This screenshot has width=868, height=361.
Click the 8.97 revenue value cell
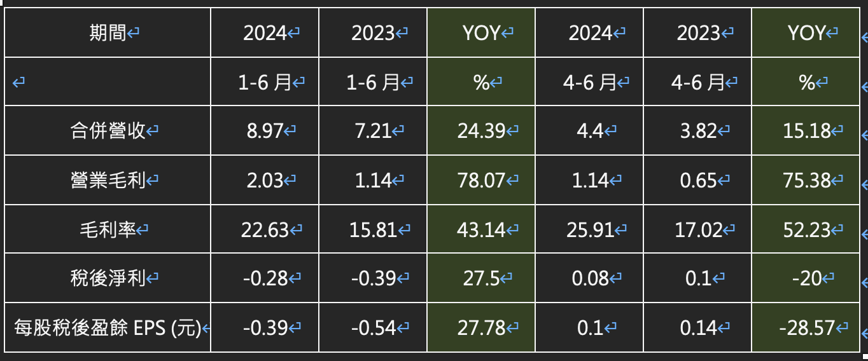(265, 131)
